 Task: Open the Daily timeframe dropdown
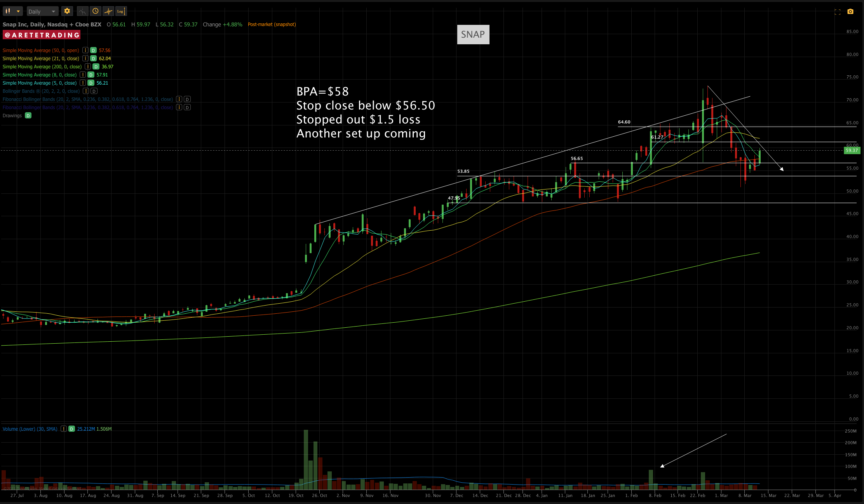[42, 11]
